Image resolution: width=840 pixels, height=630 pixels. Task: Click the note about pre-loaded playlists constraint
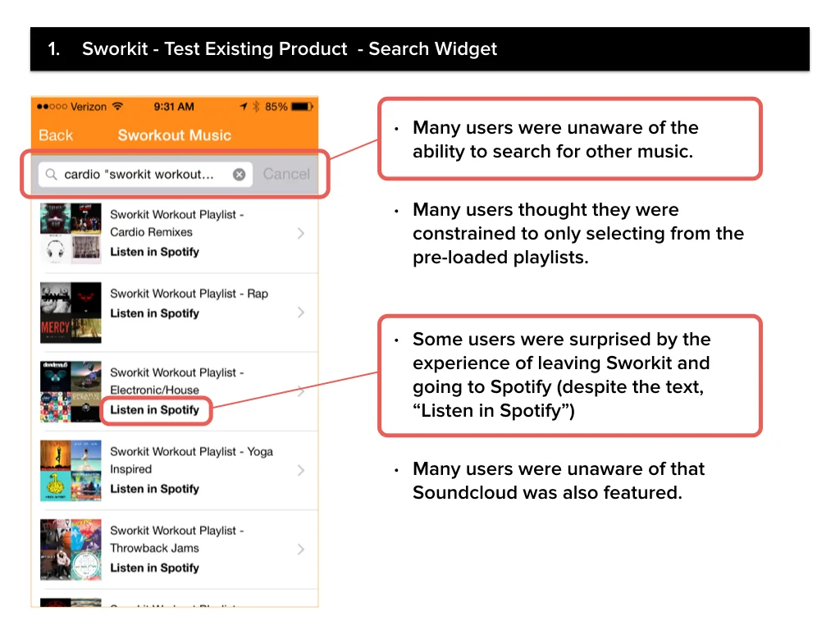pos(578,234)
